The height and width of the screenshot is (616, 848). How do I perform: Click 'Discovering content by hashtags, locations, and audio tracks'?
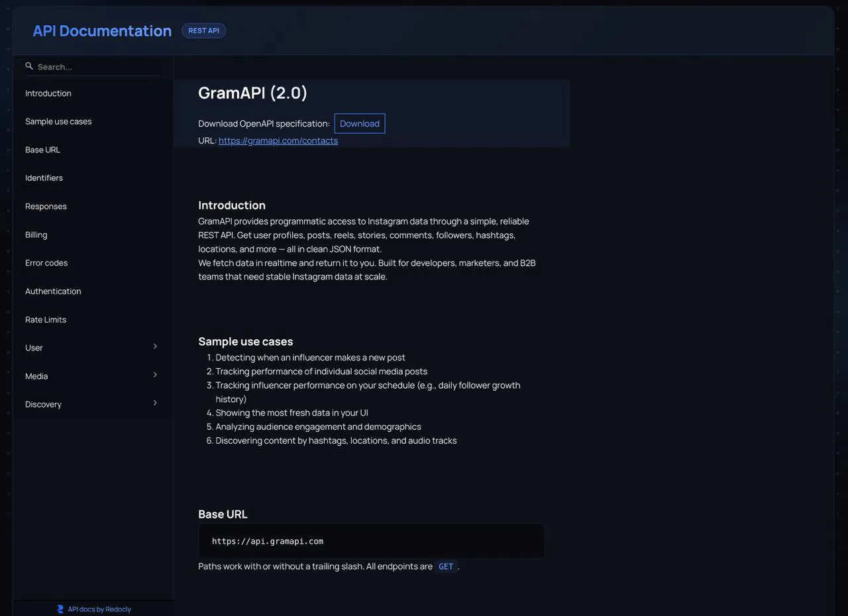click(337, 440)
